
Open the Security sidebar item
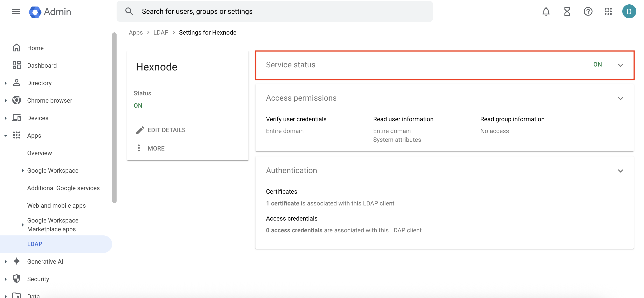tap(38, 279)
